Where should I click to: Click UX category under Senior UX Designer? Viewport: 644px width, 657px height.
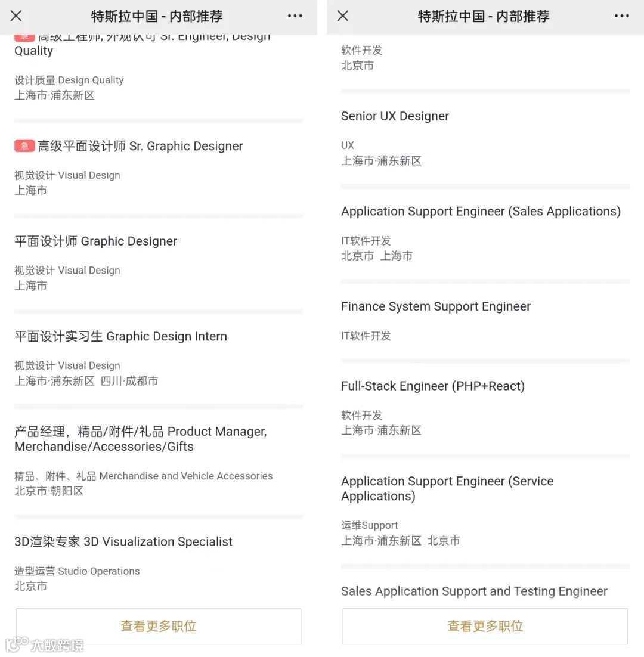point(348,145)
